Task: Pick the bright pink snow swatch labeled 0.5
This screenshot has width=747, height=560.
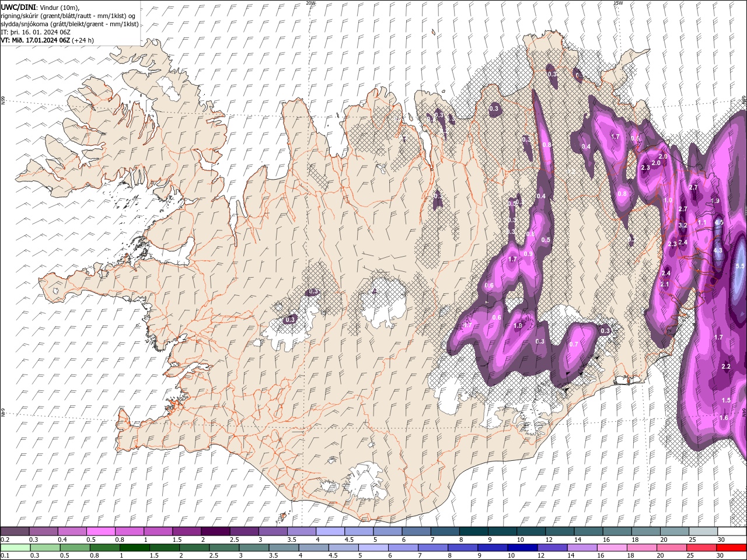Action: 100,531
